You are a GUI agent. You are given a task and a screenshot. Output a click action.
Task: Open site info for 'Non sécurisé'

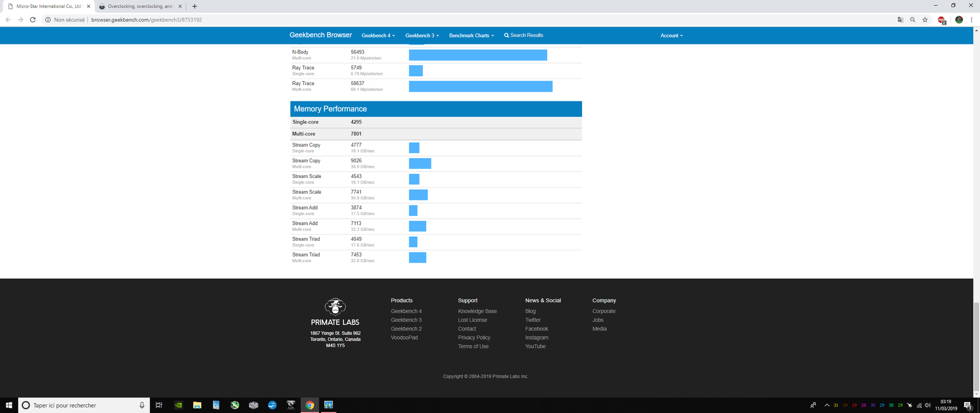(65, 20)
